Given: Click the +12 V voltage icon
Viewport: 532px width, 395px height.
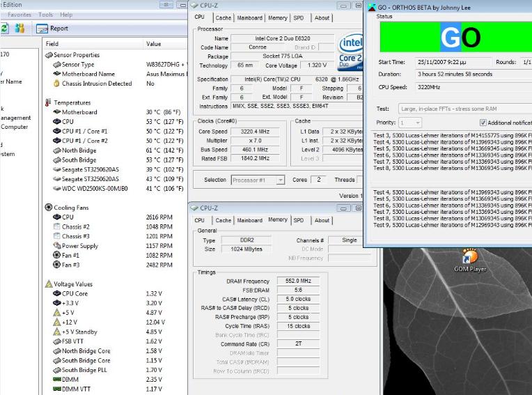Looking at the screenshot, I should point(57,323).
